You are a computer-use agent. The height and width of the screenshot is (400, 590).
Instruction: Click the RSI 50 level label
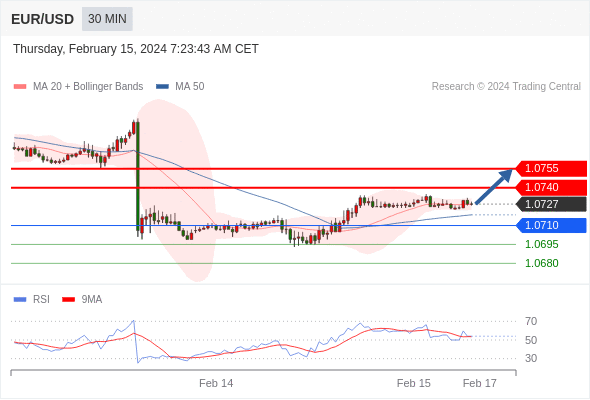point(531,340)
